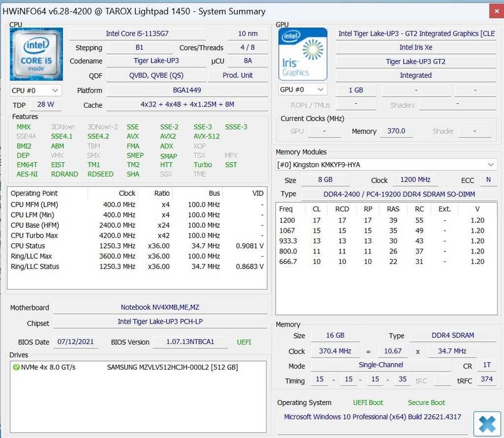Select the CPU Status operating point row
This screenshot has width=504, height=438.
137,246
